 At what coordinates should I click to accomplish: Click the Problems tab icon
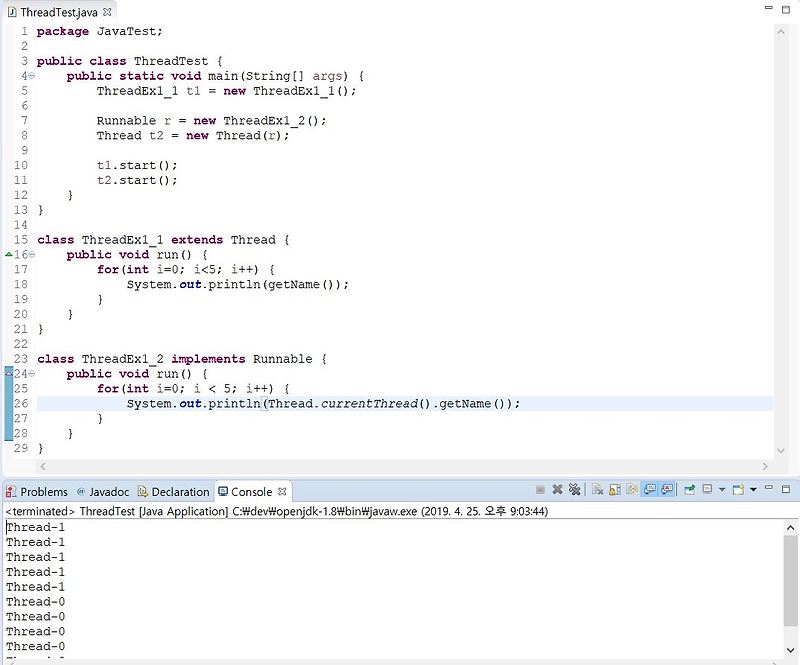[10, 492]
